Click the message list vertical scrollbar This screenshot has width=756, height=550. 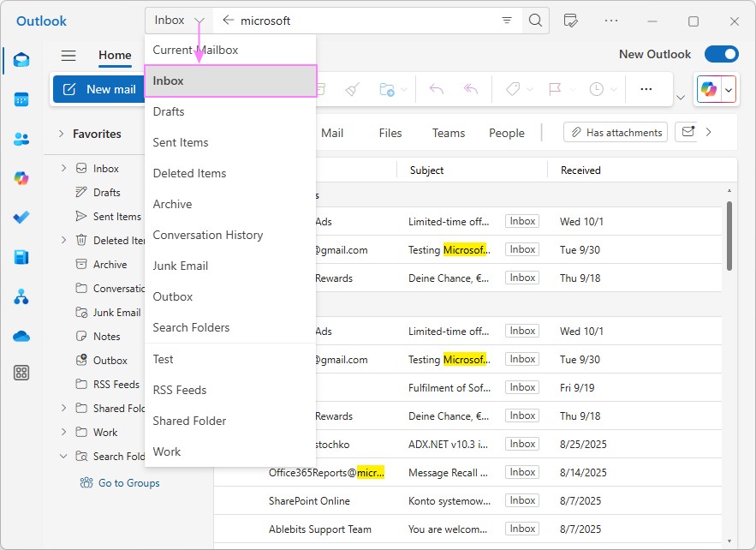(729, 236)
